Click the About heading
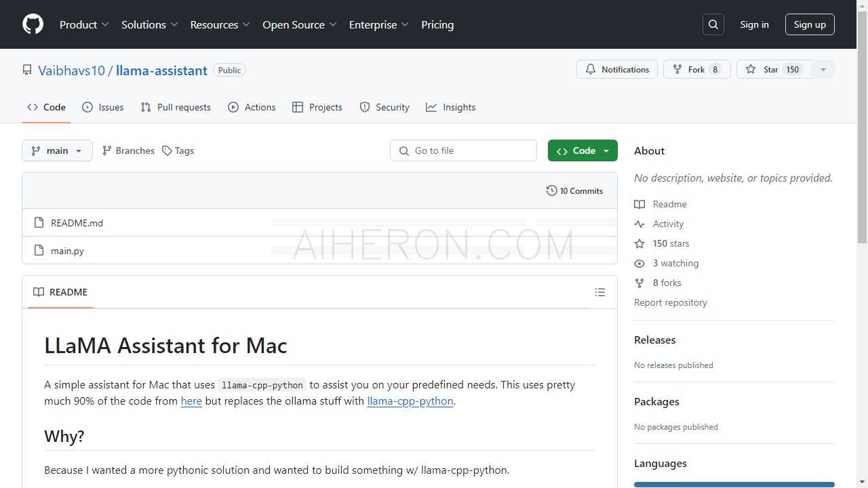868x488 pixels. tap(649, 150)
